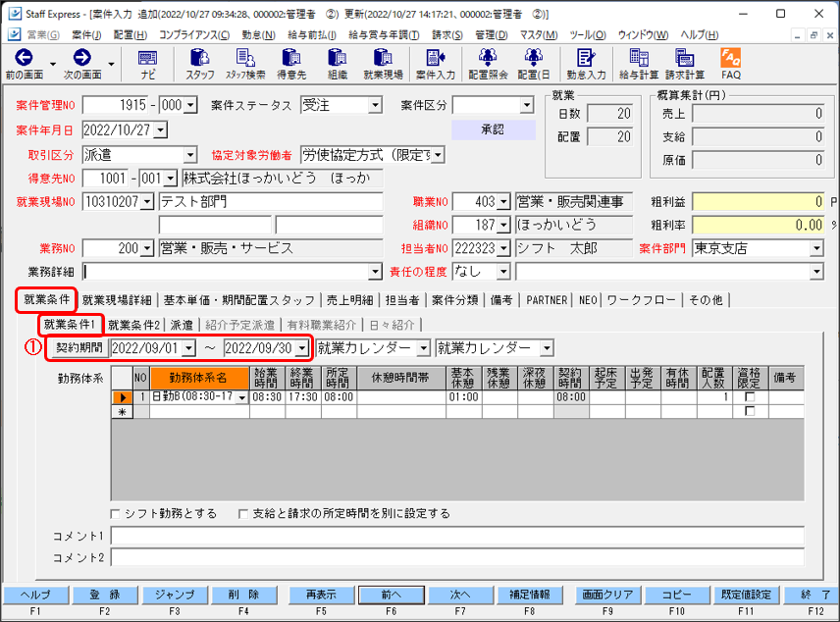The height and width of the screenshot is (622, 840).
Task: Switch to the 売上明細 tab
Action: click(349, 299)
